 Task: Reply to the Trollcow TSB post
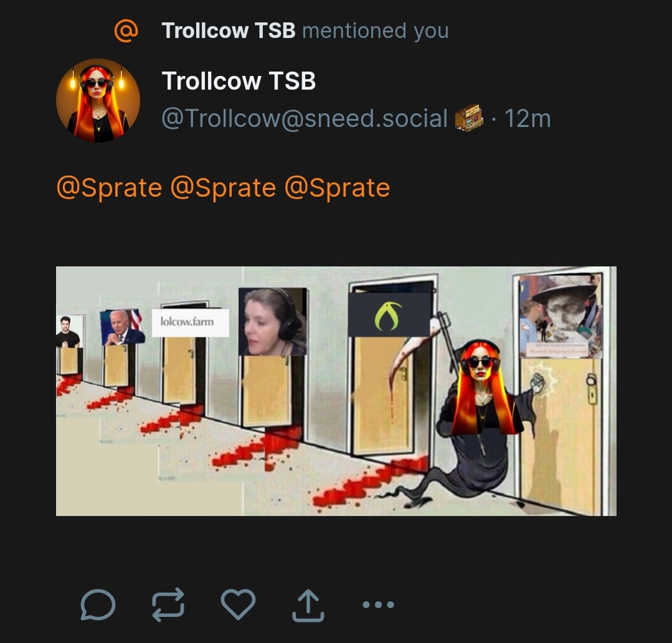point(98,604)
